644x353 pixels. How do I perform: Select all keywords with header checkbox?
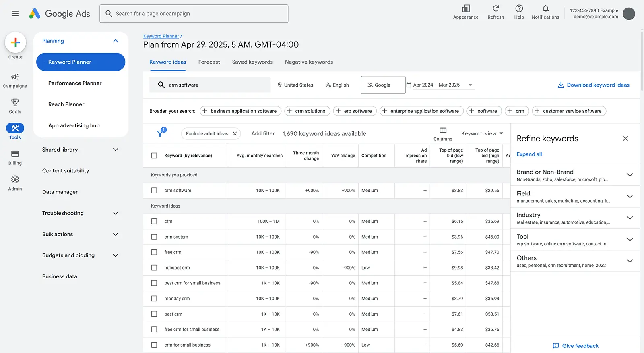[154, 156]
